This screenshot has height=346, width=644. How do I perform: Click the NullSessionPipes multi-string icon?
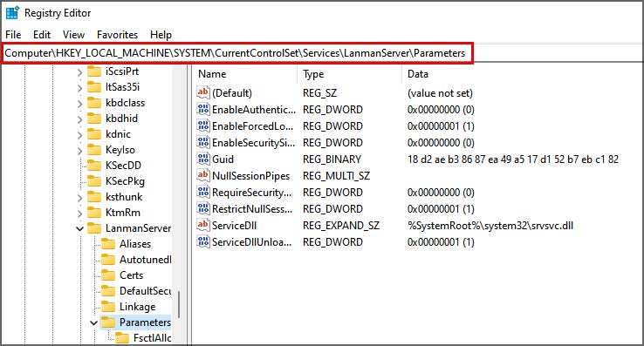(x=203, y=175)
